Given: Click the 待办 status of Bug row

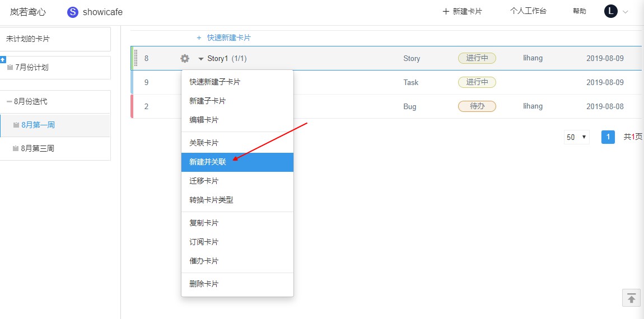Looking at the screenshot, I should 477,106.
